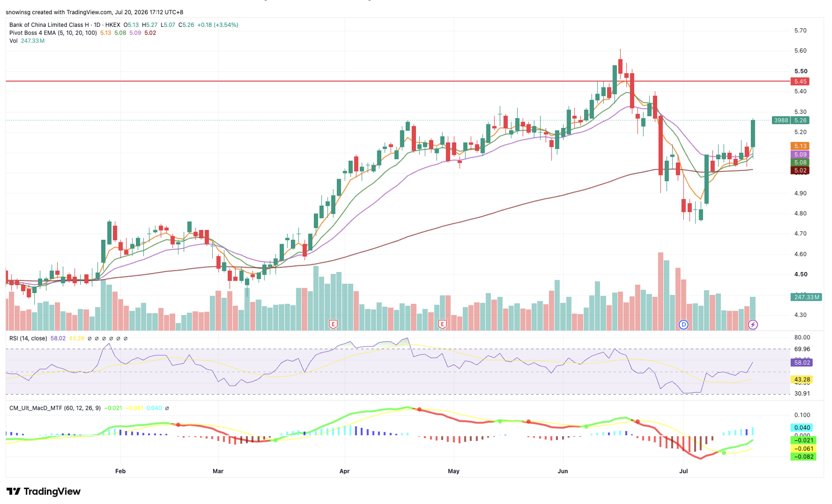Image resolution: width=832 pixels, height=504 pixels.
Task: Click the CM_Ult_MacD_MTF legend title
Action: pyautogui.click(x=55, y=408)
